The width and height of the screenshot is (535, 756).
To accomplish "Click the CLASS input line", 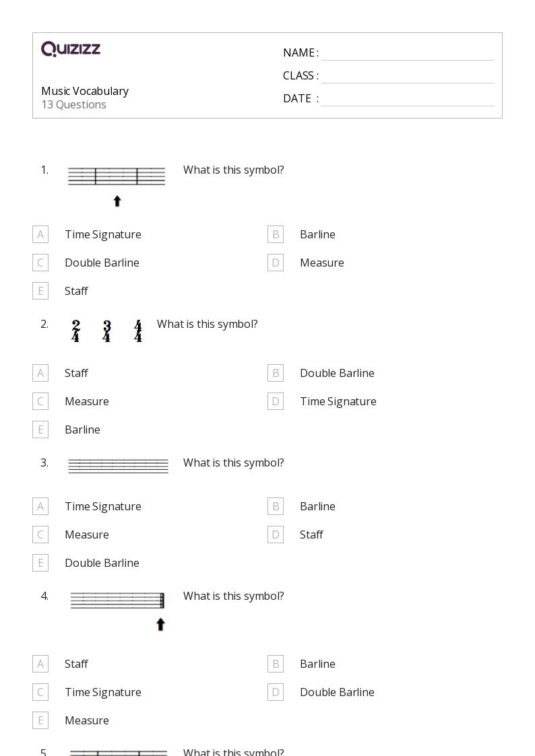I will coord(407,76).
